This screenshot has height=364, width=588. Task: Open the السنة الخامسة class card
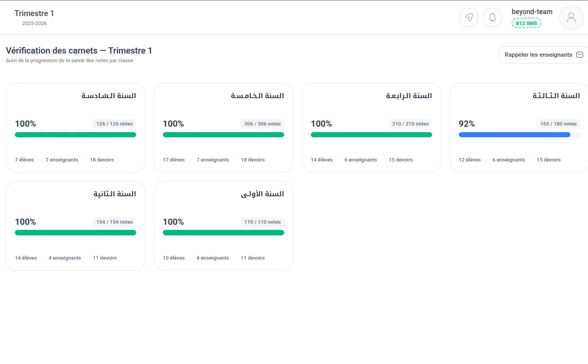click(224, 127)
